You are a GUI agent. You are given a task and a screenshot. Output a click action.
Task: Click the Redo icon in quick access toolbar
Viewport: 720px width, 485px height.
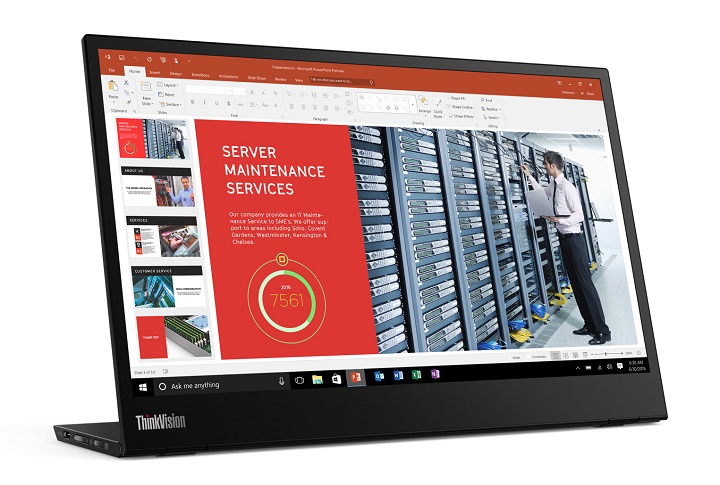[149, 59]
